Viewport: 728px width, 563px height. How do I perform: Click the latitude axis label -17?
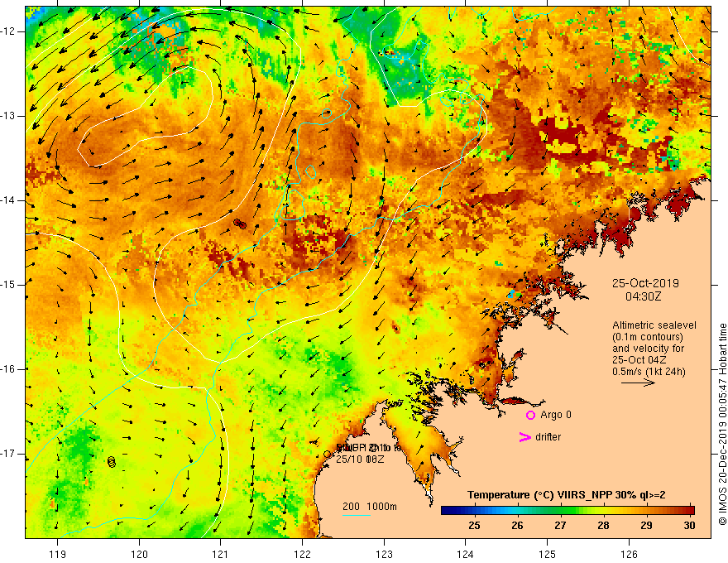pyautogui.click(x=8, y=454)
